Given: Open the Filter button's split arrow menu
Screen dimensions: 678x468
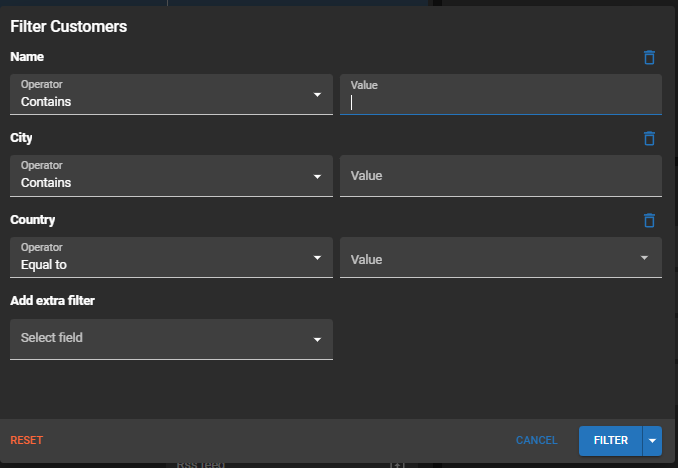Looking at the screenshot, I should pos(652,441).
